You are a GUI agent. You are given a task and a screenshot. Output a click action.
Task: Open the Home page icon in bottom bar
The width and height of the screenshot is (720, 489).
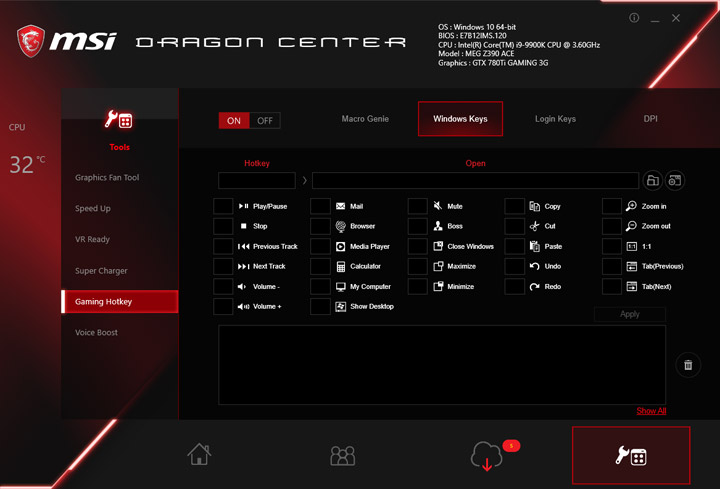coord(199,454)
